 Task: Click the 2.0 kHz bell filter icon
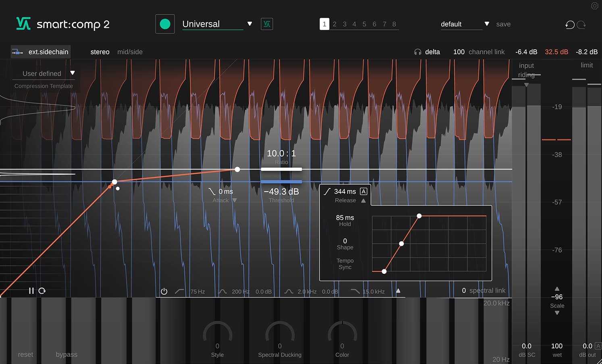[289, 291]
